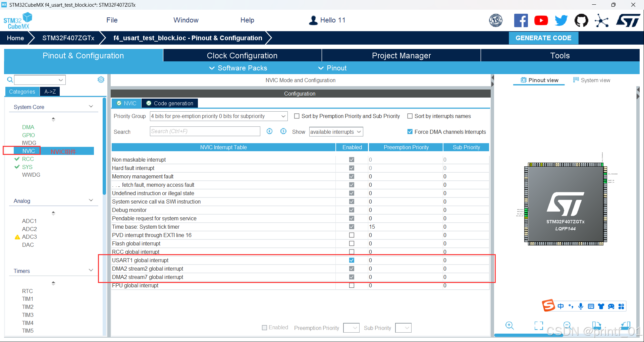This screenshot has width=644, height=342.
Task: Select RCC in System Core list
Action: tap(28, 159)
